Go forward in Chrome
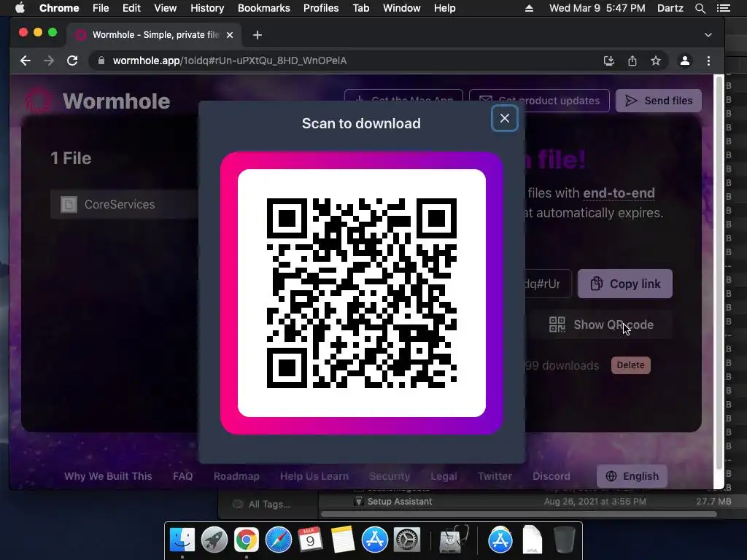Viewport: 747px width, 560px height. [x=49, y=61]
